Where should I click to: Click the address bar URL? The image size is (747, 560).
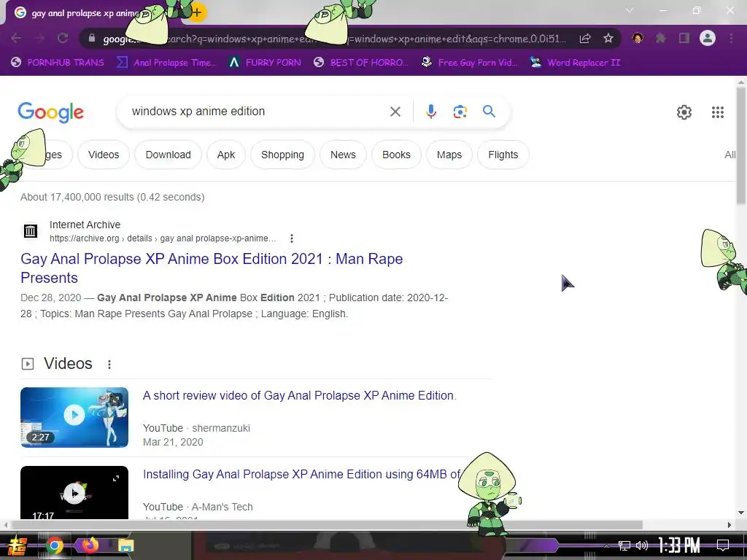click(333, 39)
